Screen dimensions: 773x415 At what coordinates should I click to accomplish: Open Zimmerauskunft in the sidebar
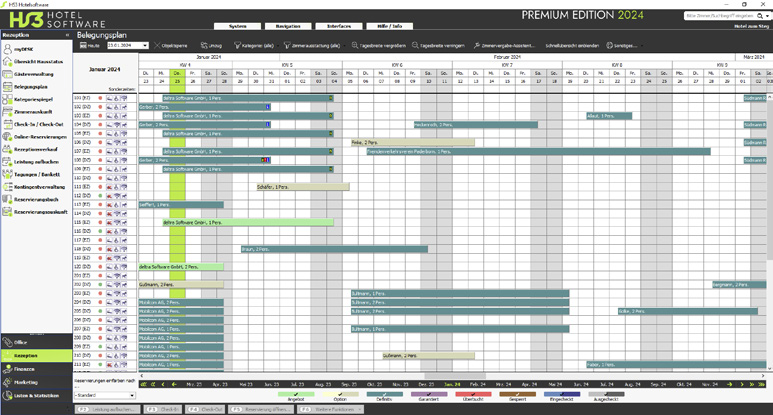(28, 112)
